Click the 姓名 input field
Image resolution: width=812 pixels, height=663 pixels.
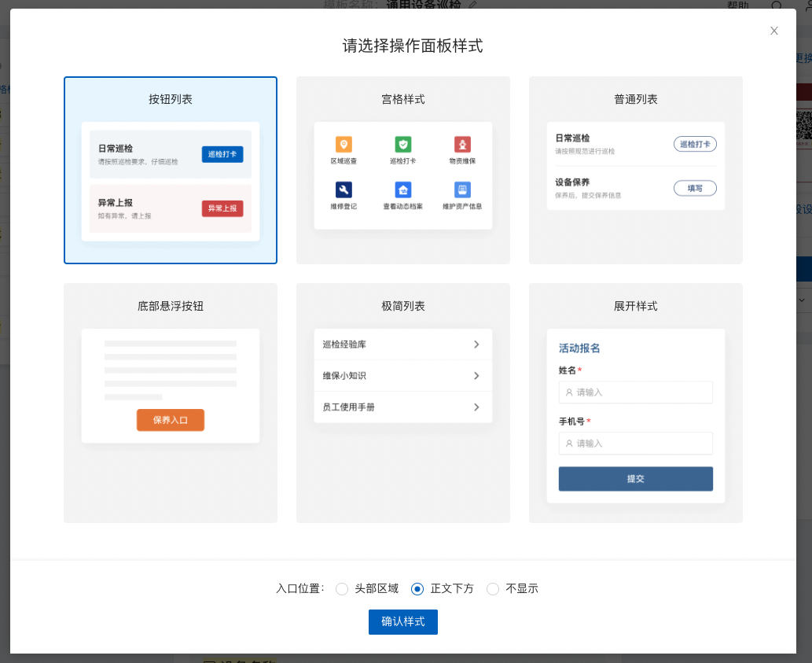coord(635,392)
